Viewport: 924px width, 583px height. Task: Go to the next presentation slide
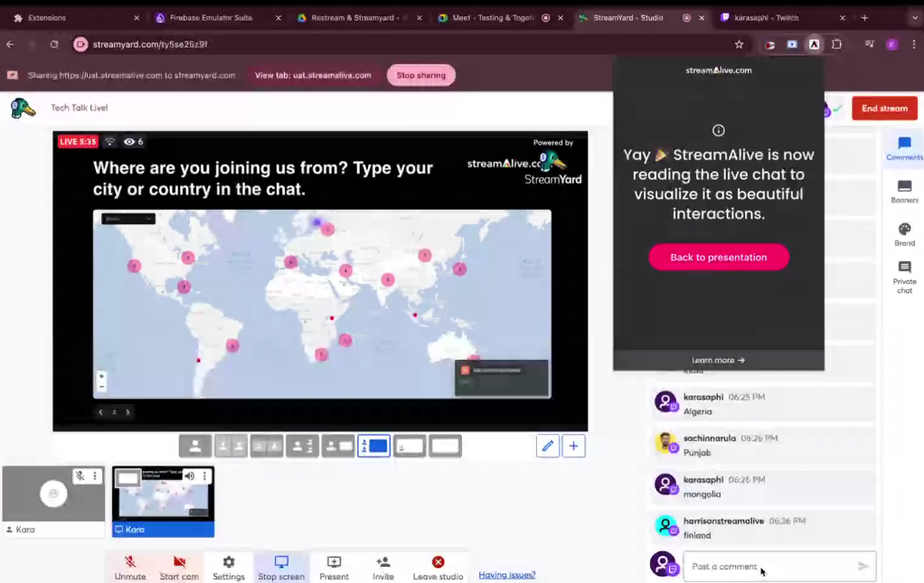pos(127,412)
